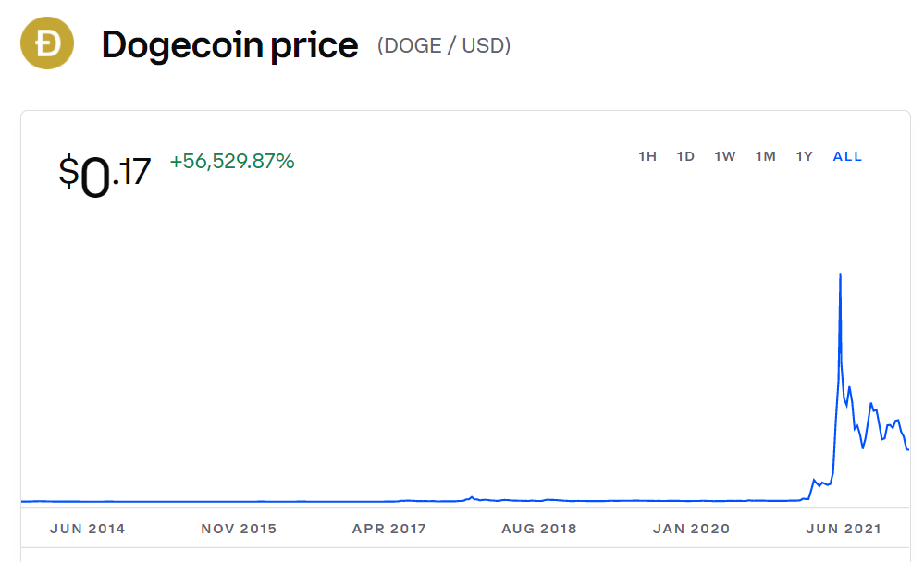The width and height of the screenshot is (924, 562).
Task: Click the Dogecoin logo icon
Action: [47, 43]
